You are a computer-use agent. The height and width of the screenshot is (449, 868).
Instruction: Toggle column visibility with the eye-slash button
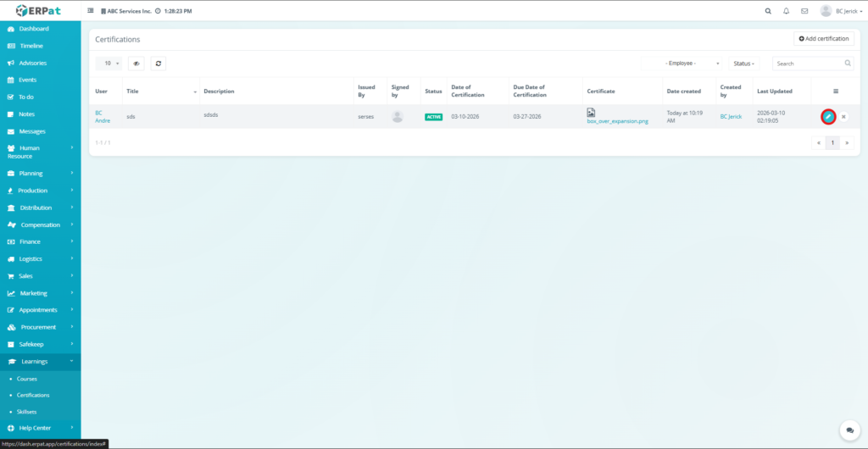tap(136, 64)
